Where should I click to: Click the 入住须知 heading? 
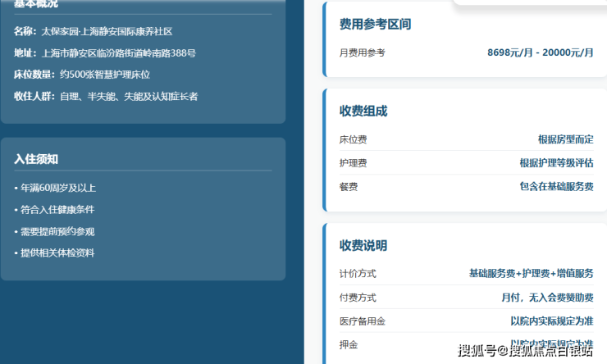(x=36, y=159)
